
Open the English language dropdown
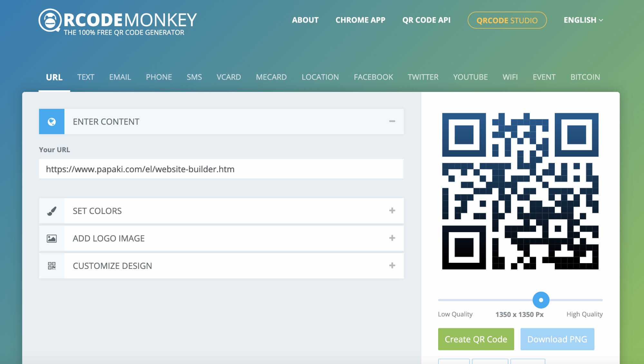(x=583, y=20)
